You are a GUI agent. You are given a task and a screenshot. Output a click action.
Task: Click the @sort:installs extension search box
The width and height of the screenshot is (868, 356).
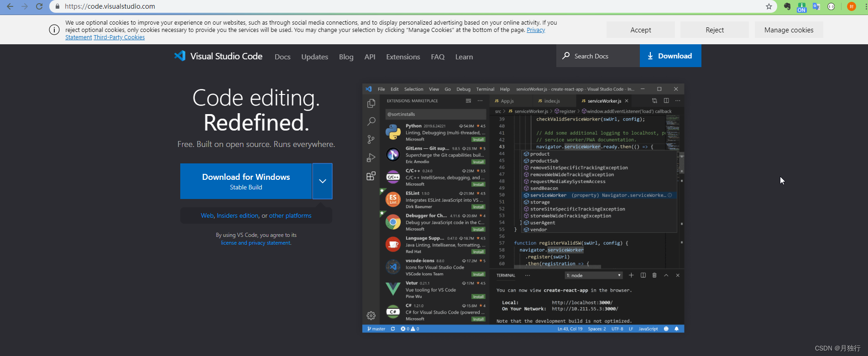pos(435,114)
